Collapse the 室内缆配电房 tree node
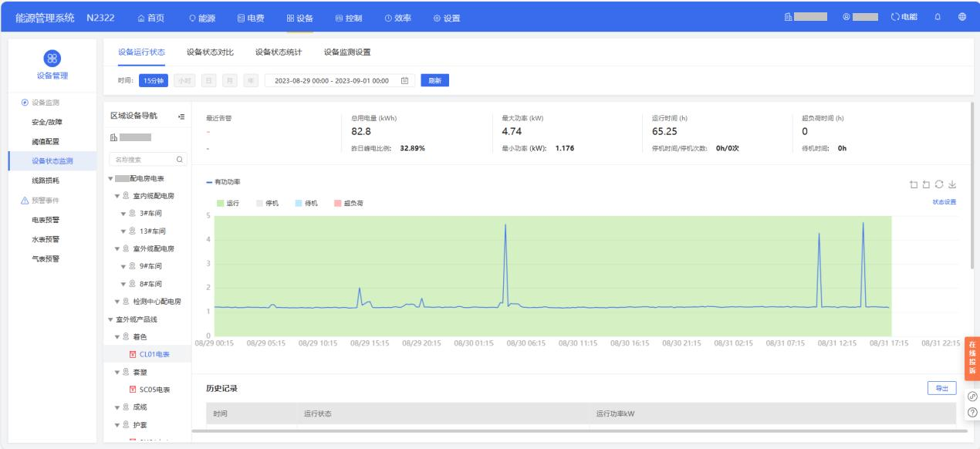The image size is (980, 449). (117, 196)
